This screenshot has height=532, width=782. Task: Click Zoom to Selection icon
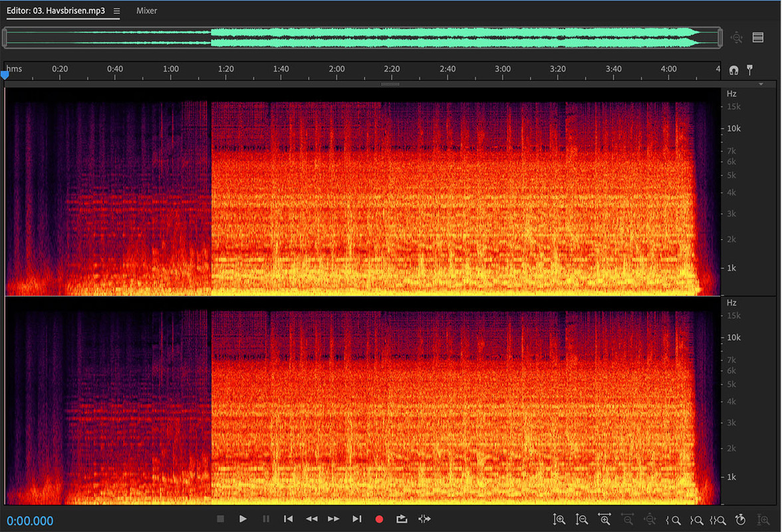pyautogui.click(x=718, y=520)
